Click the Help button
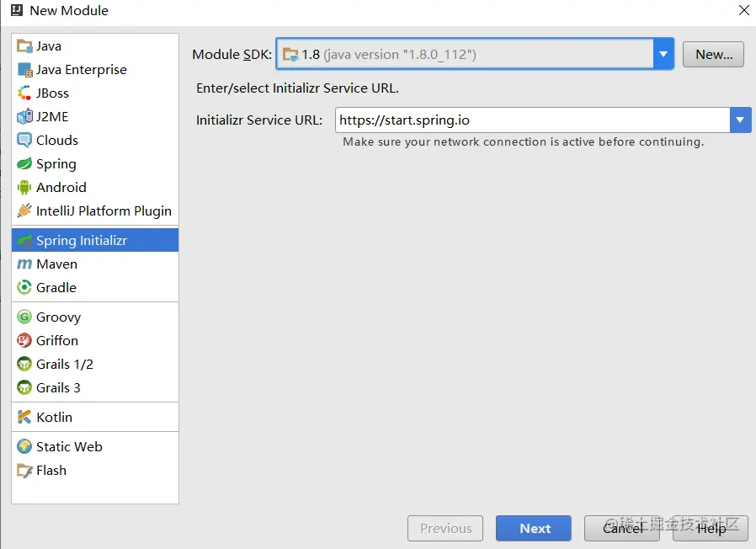Viewport: 756px width, 549px height. point(711,528)
